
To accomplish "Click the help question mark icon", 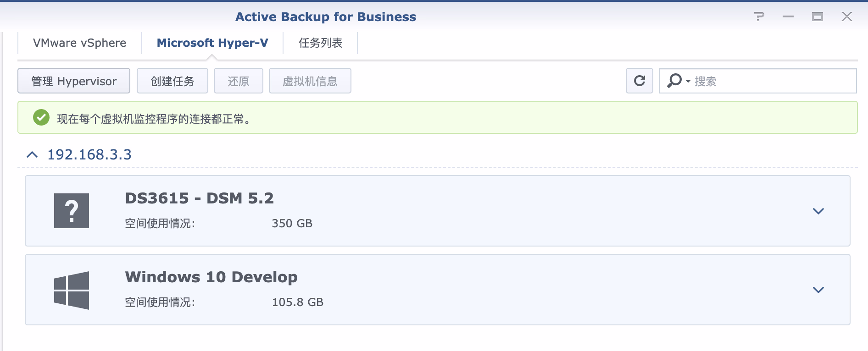I will [759, 17].
